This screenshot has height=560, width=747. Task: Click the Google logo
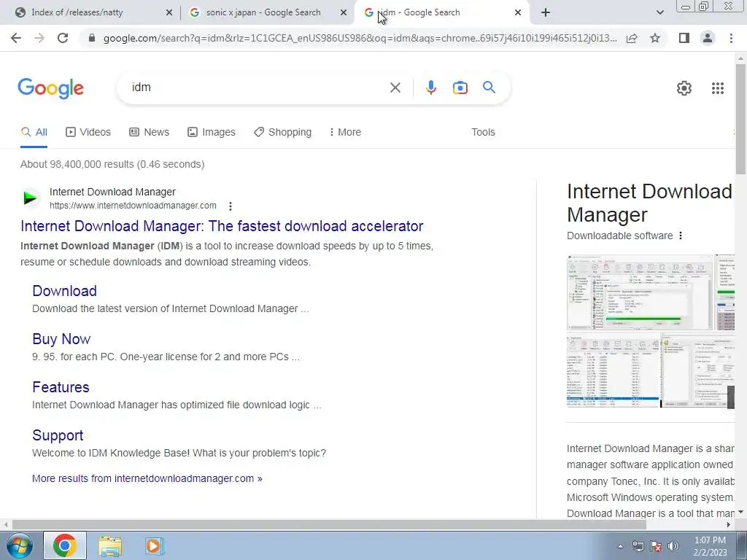(51, 88)
